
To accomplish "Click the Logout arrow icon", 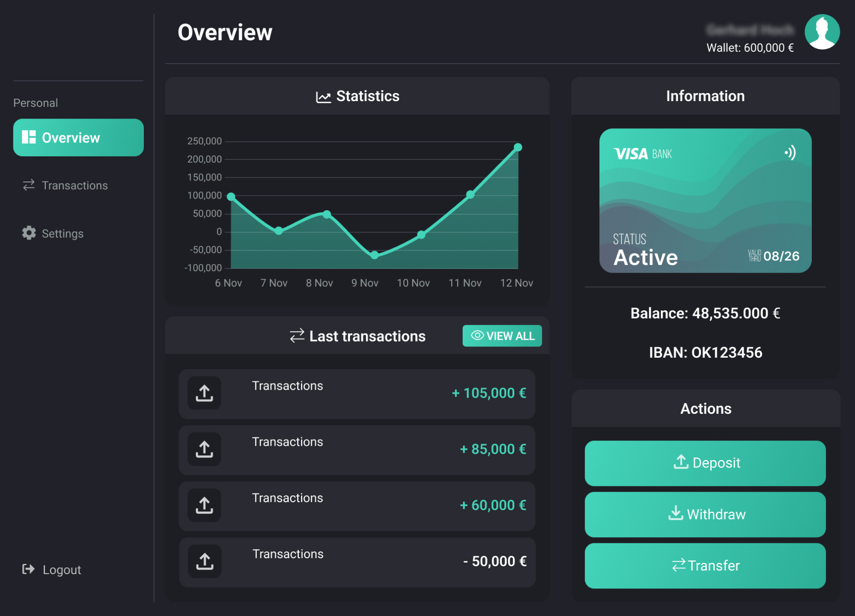I will pos(28,569).
